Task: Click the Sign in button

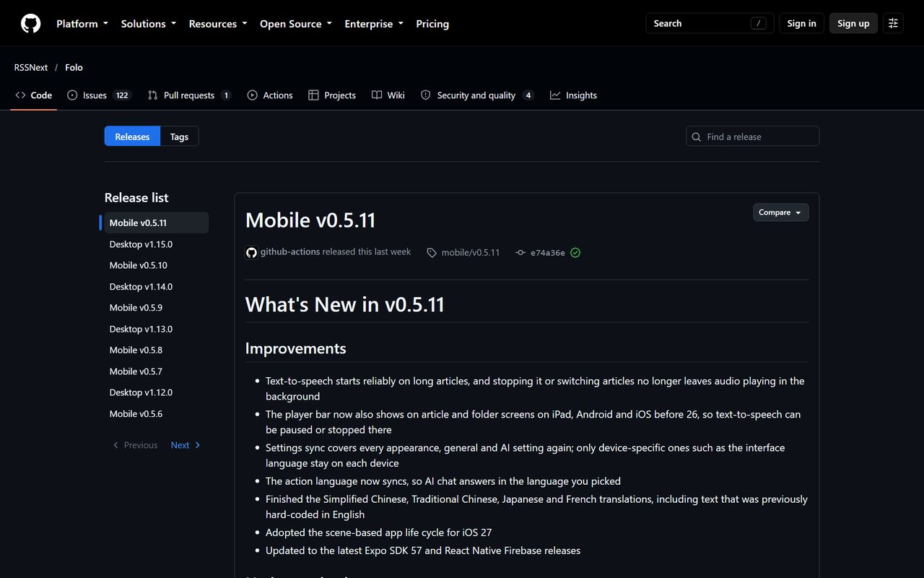Action: (x=801, y=23)
